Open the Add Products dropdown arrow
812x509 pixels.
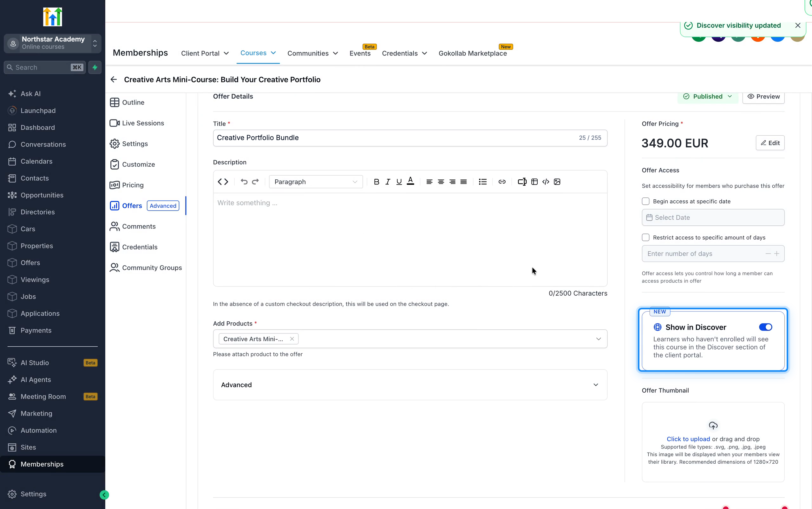[x=599, y=339]
